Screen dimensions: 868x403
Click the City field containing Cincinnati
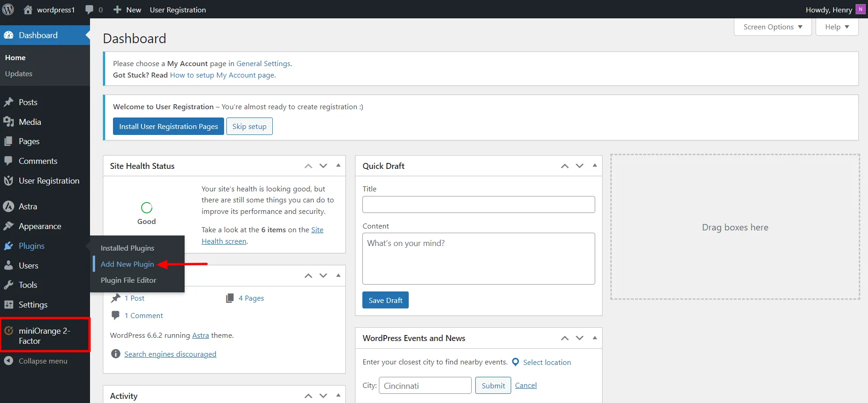(425, 386)
